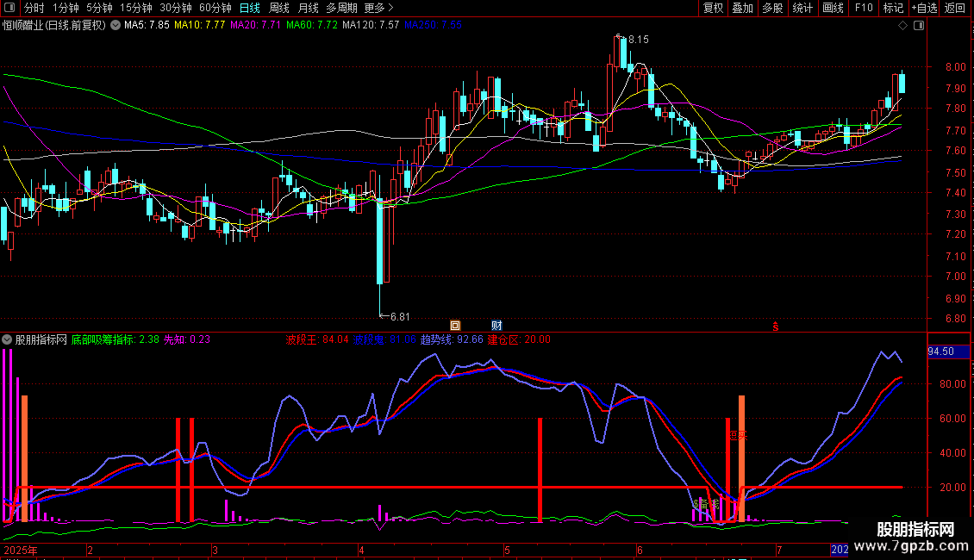Open F10 company info
974x560 pixels.
point(864,8)
